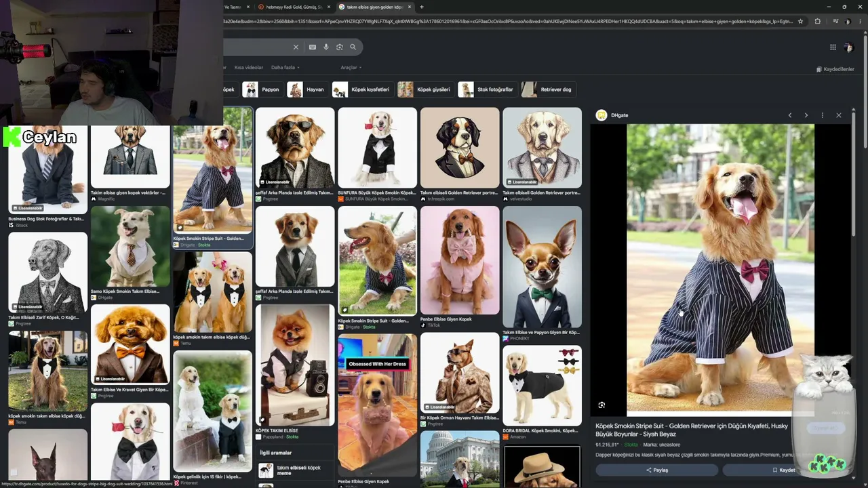Screen dimensions: 868x488
Task: Start a voice search with the microphone
Action: 326,47
